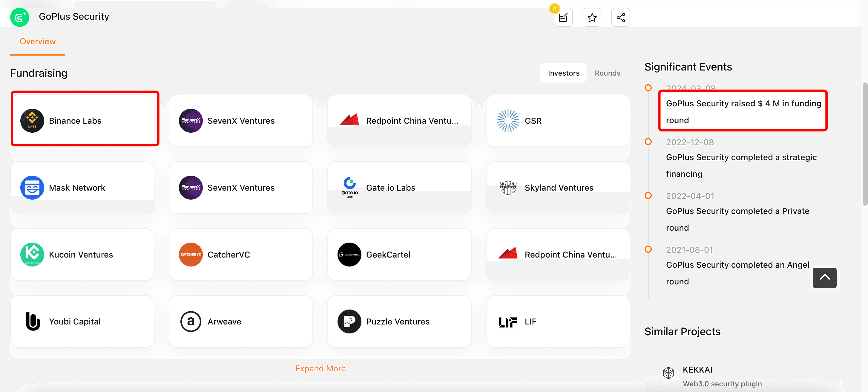Open Skyland Ventures investor name

point(559,187)
